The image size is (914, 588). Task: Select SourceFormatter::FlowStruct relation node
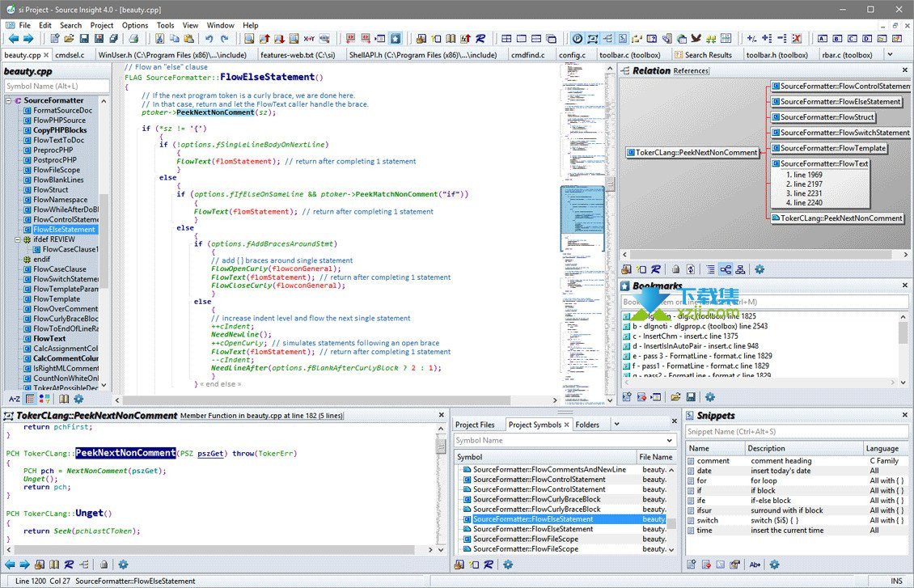tap(823, 117)
